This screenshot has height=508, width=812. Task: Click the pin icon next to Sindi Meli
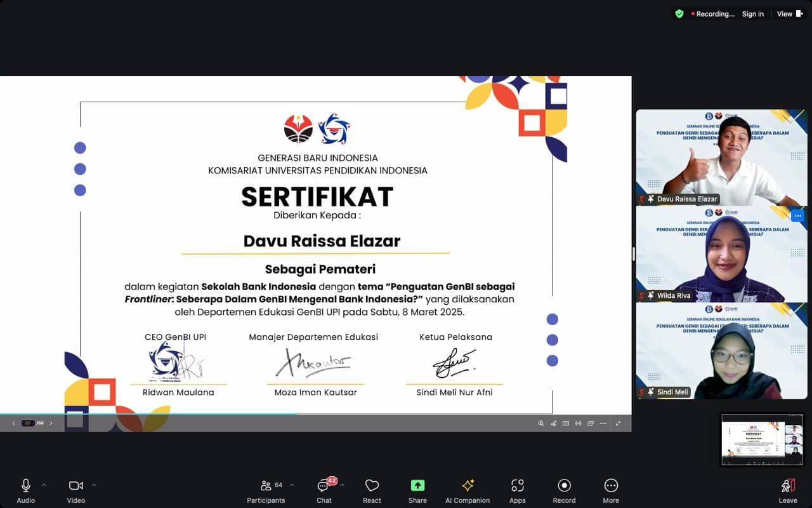(651, 392)
